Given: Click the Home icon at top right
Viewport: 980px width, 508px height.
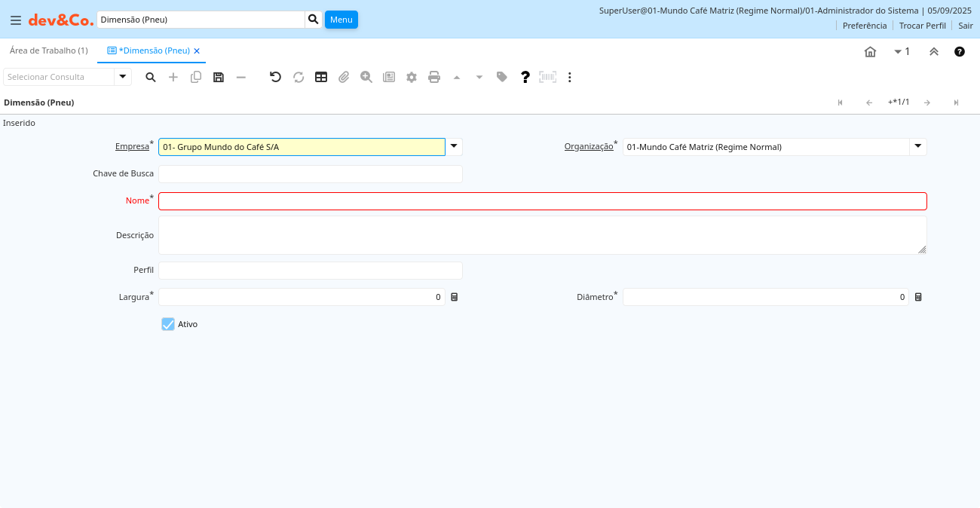Looking at the screenshot, I should [870, 51].
